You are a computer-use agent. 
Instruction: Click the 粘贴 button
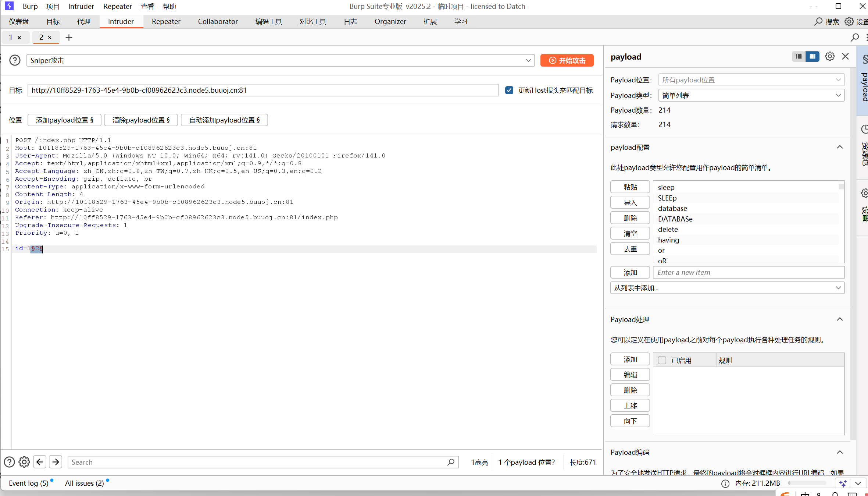630,187
